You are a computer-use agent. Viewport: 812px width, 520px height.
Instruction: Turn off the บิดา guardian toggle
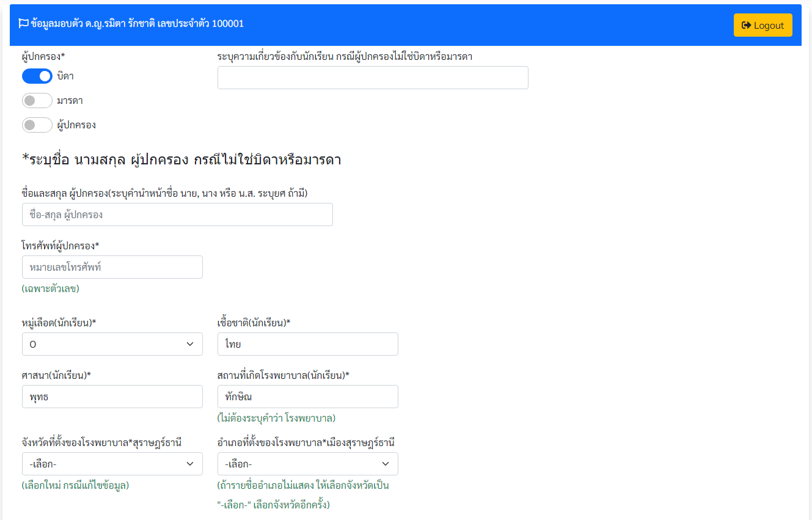(x=37, y=76)
